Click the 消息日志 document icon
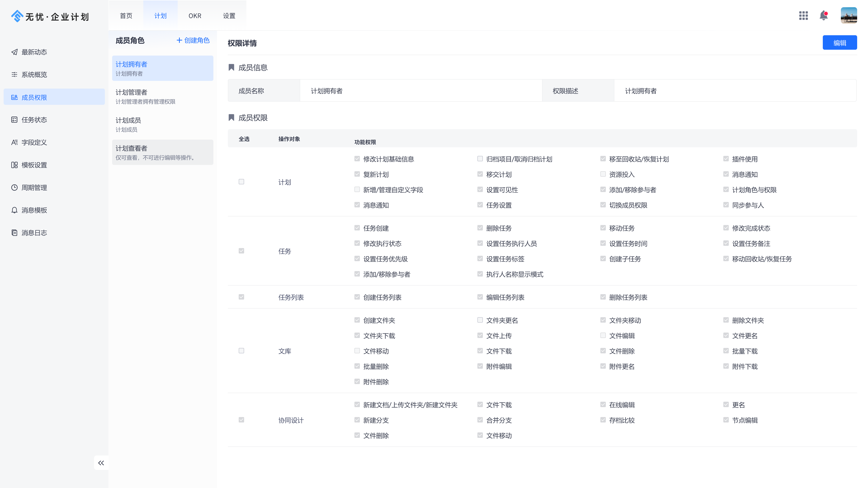The width and height of the screenshot is (868, 488). point(14,233)
